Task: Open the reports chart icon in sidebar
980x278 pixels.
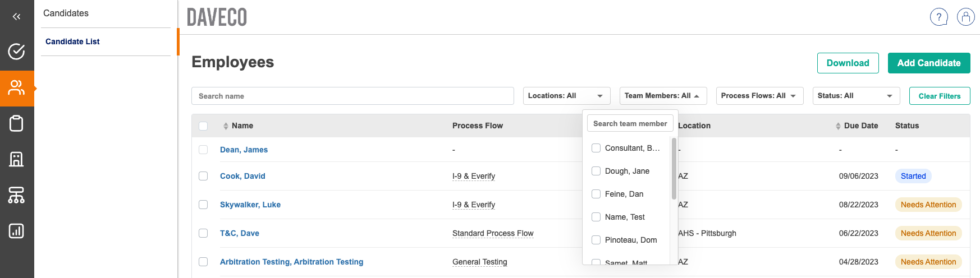Action: (x=16, y=231)
